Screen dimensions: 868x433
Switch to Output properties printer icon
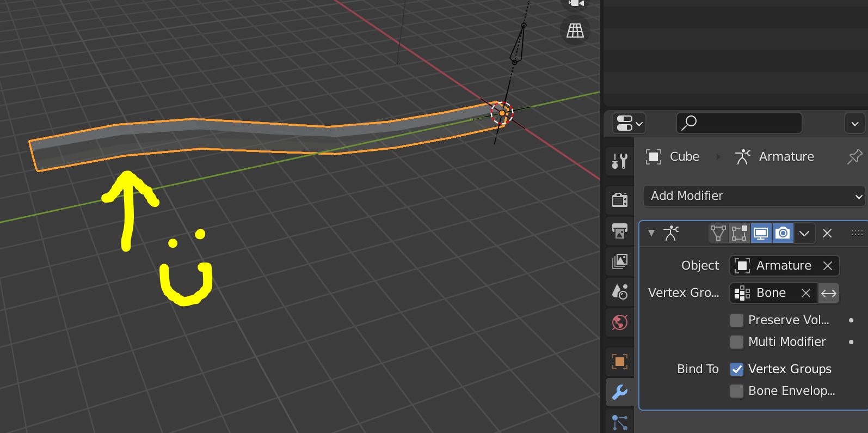(619, 231)
